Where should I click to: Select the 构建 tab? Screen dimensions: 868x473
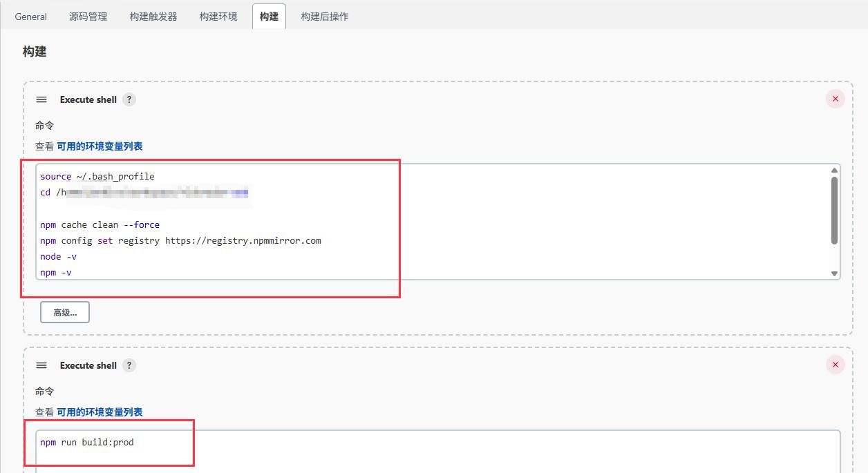point(269,16)
